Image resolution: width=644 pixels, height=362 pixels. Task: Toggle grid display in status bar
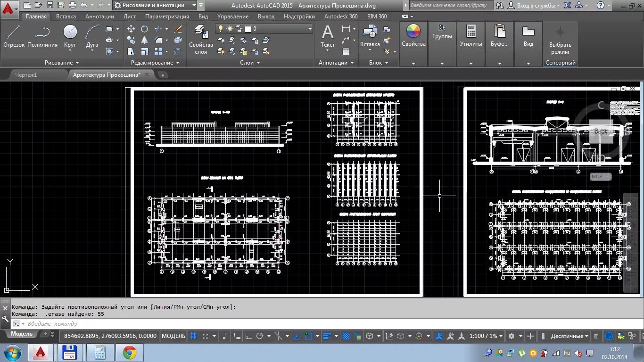pos(193,336)
